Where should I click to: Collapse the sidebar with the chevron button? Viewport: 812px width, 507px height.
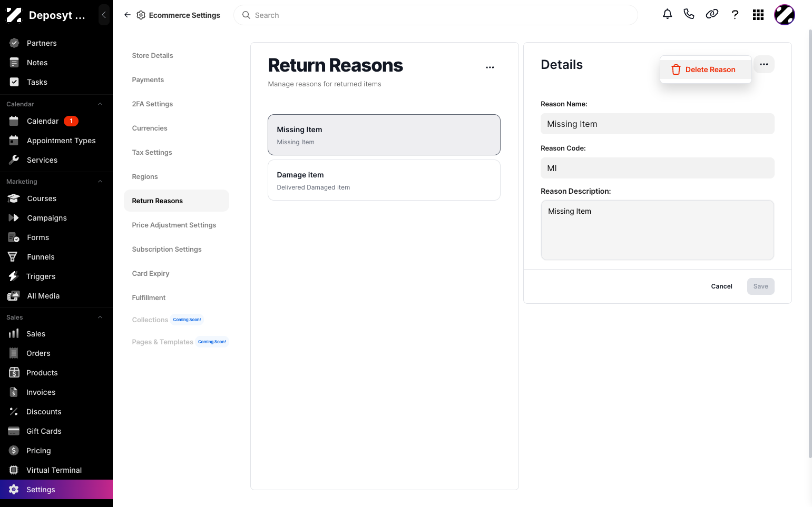[x=104, y=15]
